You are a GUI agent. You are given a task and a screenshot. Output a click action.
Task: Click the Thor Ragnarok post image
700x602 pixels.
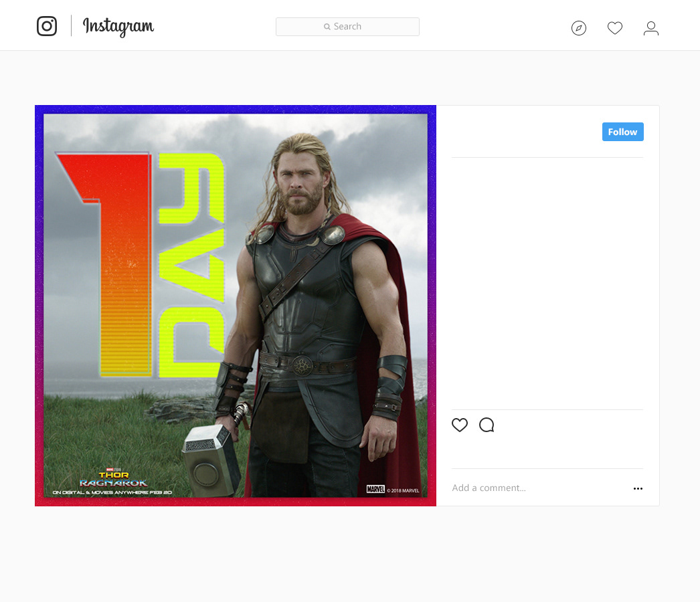tap(236, 306)
